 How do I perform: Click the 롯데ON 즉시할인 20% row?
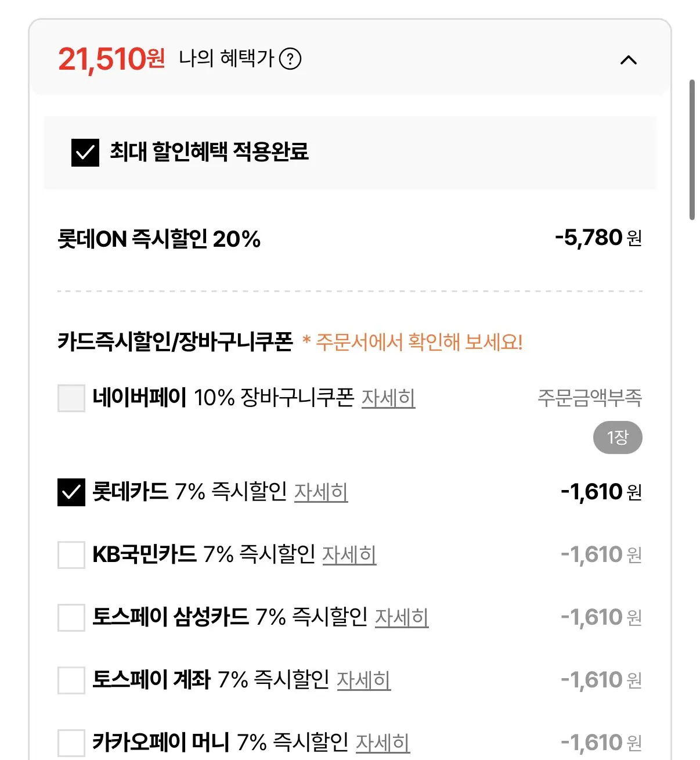(158, 239)
